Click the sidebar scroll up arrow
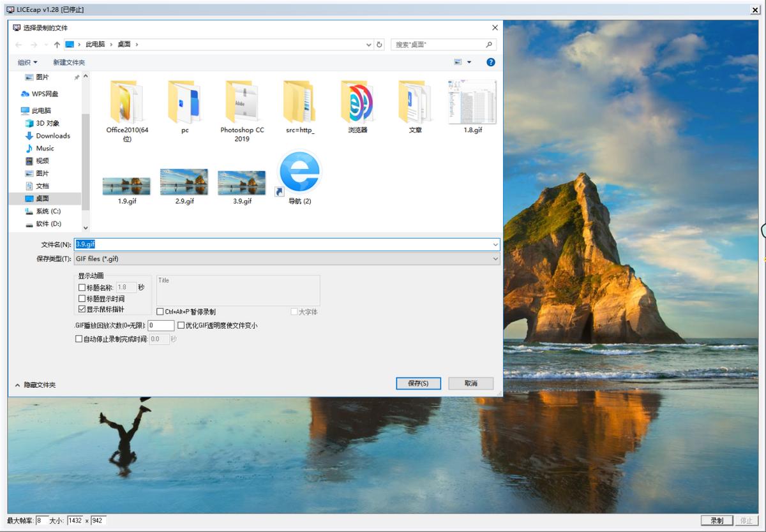This screenshot has width=766, height=532. click(86, 76)
